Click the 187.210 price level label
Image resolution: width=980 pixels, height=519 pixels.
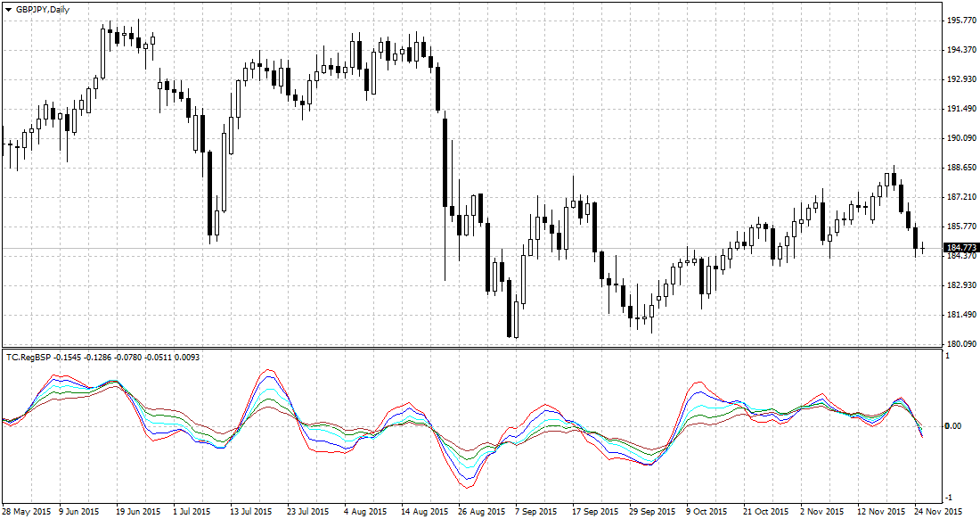coord(961,197)
